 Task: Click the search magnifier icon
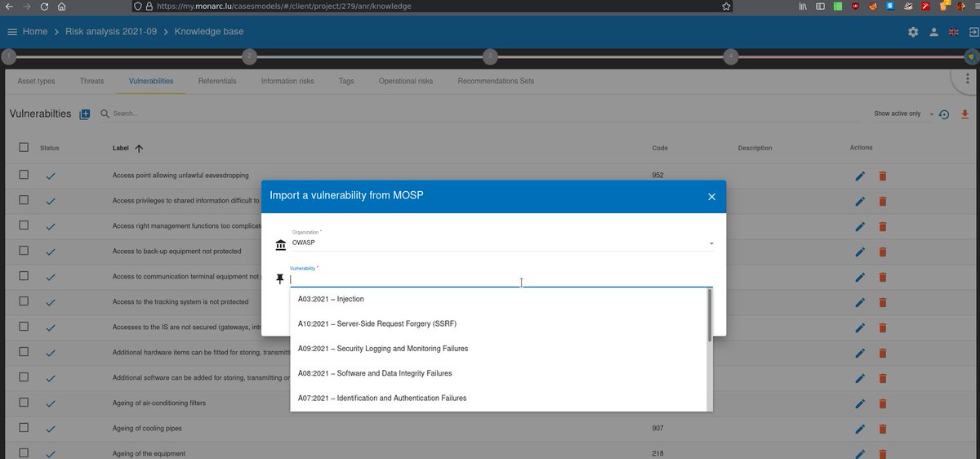click(105, 114)
